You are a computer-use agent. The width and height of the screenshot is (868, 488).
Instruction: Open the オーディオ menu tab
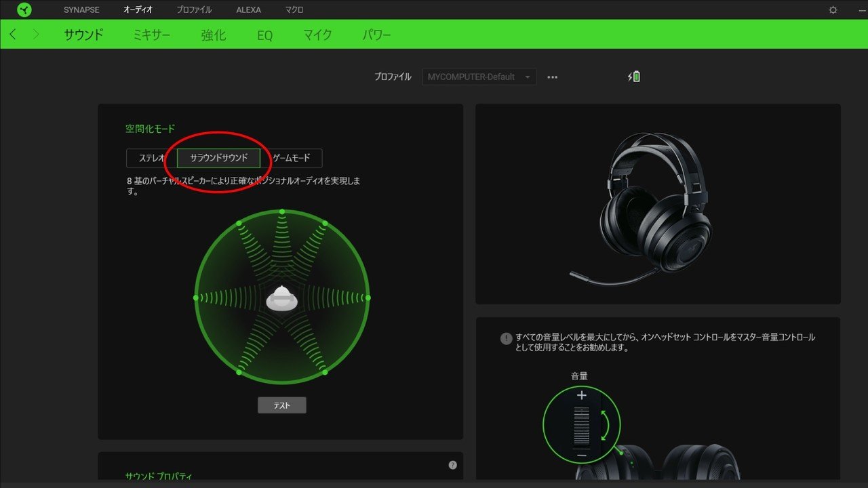(138, 10)
